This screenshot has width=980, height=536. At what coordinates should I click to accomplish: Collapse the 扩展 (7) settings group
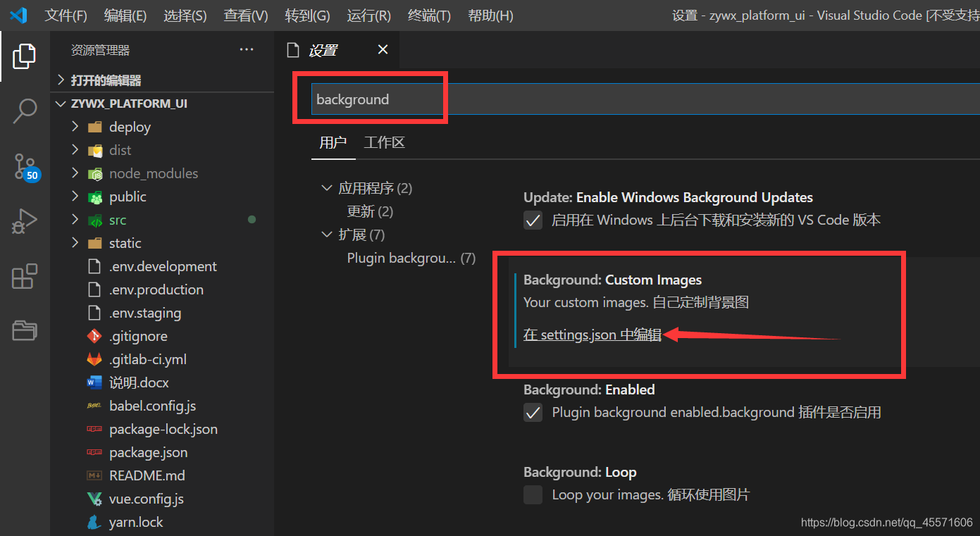click(x=326, y=235)
